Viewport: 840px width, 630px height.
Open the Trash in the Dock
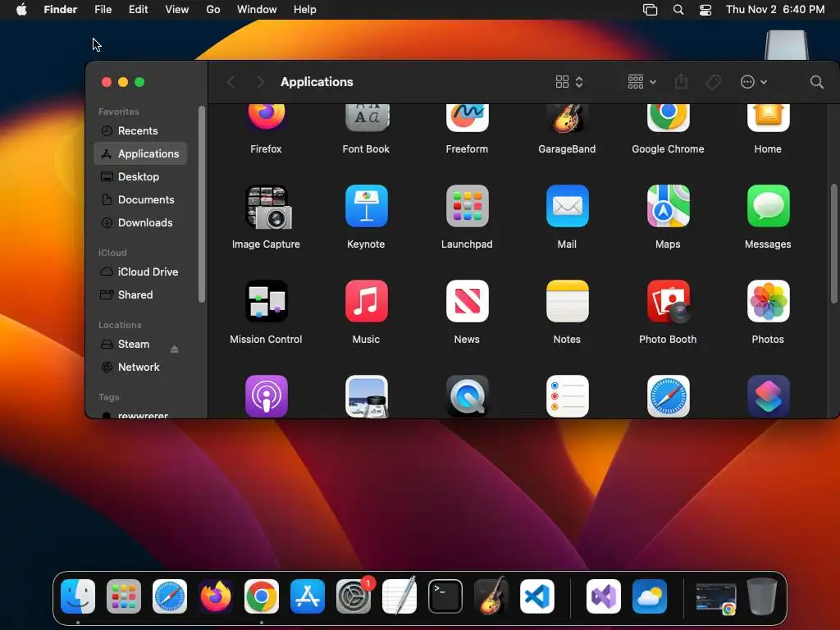(762, 596)
